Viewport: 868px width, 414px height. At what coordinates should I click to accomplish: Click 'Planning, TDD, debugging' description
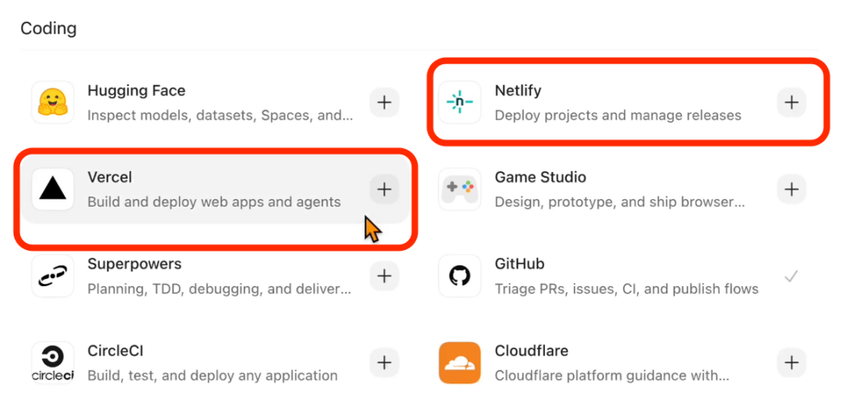(x=219, y=289)
